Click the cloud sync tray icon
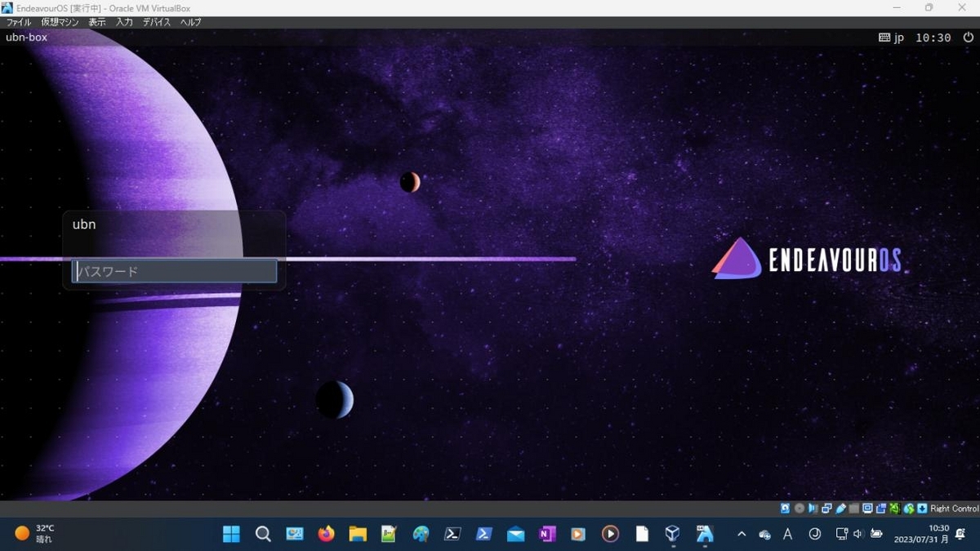This screenshot has width=980, height=551. point(765,534)
